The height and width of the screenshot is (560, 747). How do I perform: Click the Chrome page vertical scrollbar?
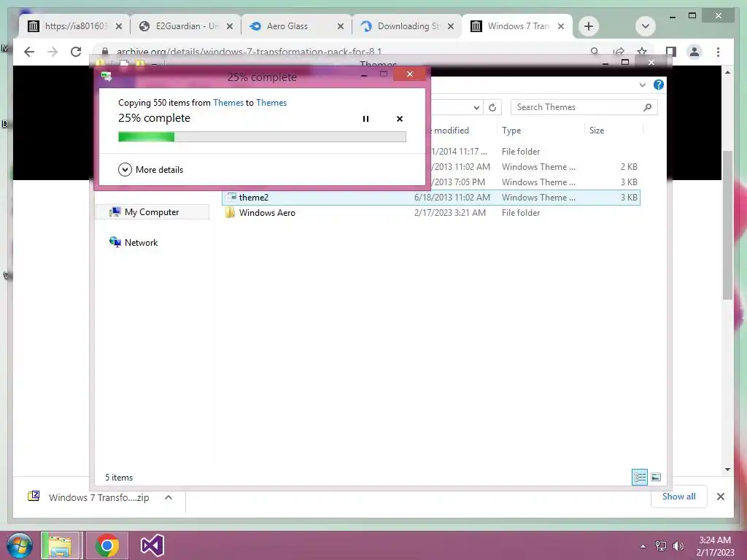727,224
